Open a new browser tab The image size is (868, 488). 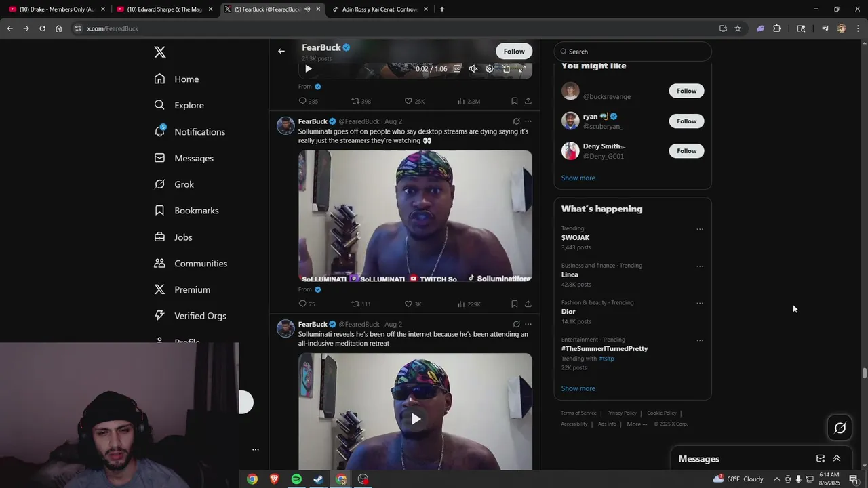click(442, 9)
